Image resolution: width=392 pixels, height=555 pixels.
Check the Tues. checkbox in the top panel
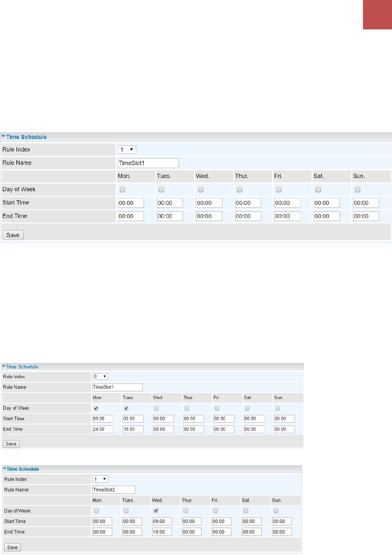click(x=161, y=189)
